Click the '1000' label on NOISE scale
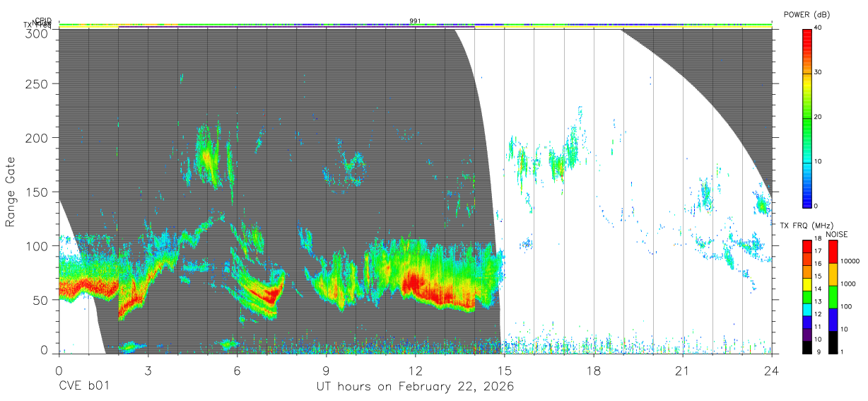This screenshot has width=868, height=401. tap(847, 284)
